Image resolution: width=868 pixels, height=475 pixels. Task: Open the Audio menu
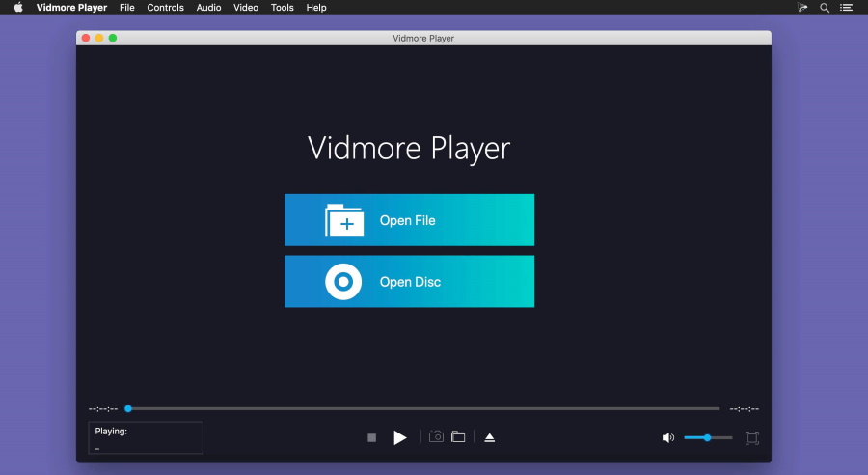click(208, 7)
